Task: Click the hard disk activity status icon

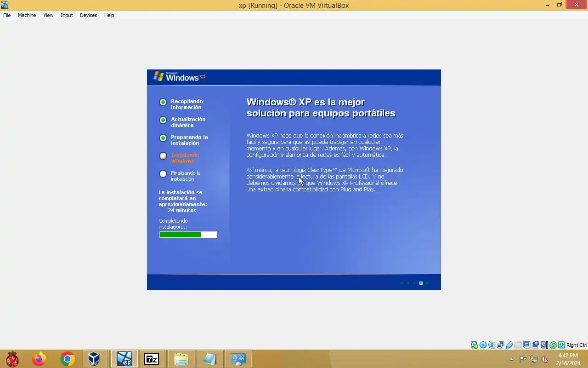Action: [474, 345]
